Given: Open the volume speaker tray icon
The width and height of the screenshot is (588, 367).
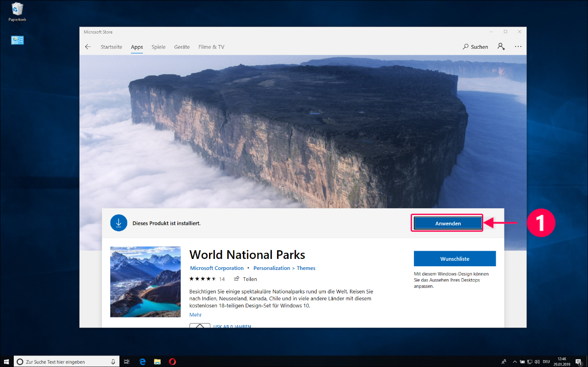Looking at the screenshot, I should point(537,361).
